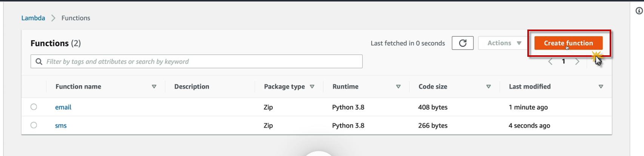644x156 pixels.
Task: Select the email function radio button
Action: 34,107
